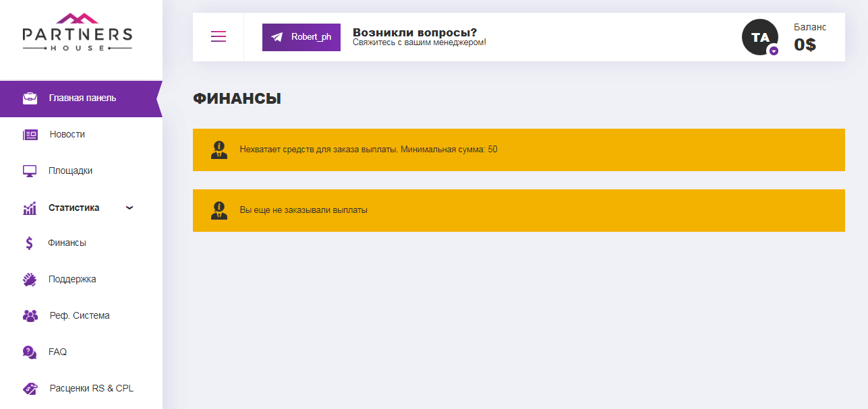Select the briefcase icon for Главная панель
Image resolution: width=868 pixels, height=409 pixels.
pos(30,98)
